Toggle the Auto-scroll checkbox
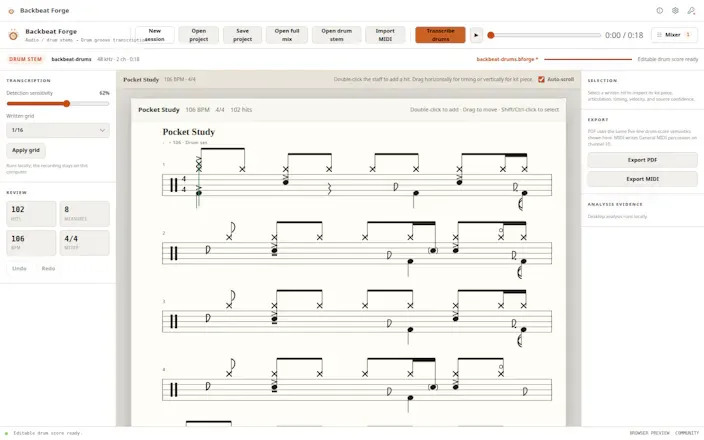The image size is (704, 440). (541, 79)
